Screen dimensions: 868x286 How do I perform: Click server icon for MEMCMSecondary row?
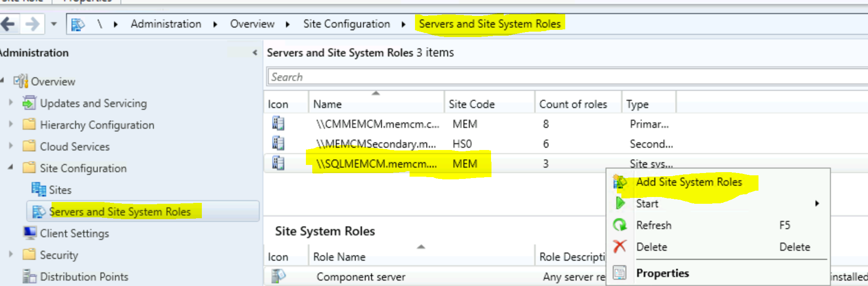pos(278,143)
